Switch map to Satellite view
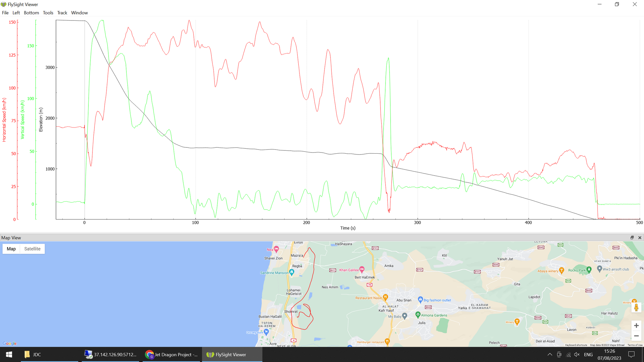The height and width of the screenshot is (362, 644). tap(32, 249)
